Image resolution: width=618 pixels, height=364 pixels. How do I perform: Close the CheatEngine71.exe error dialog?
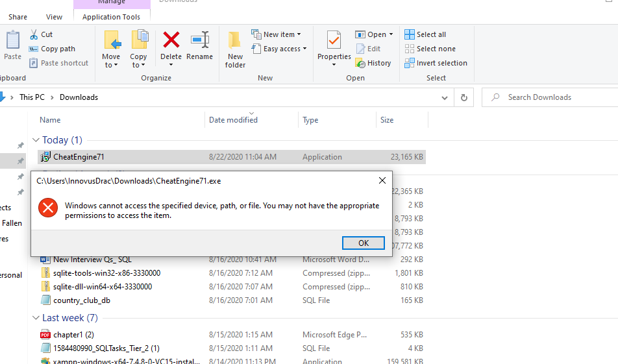[382, 181]
